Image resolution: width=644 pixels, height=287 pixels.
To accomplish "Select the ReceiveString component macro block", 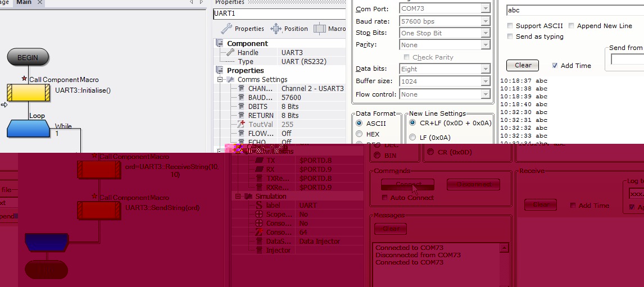I will [x=99, y=170].
